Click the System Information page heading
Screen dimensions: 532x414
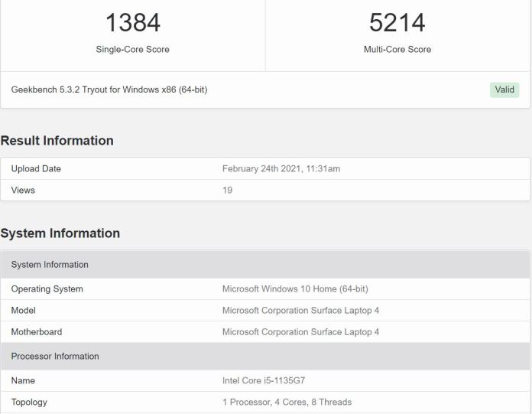[60, 233]
